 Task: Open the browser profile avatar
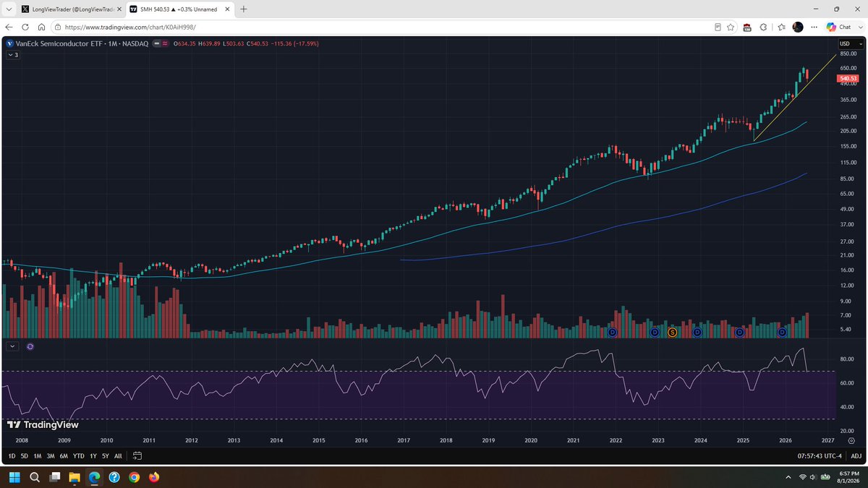(798, 27)
